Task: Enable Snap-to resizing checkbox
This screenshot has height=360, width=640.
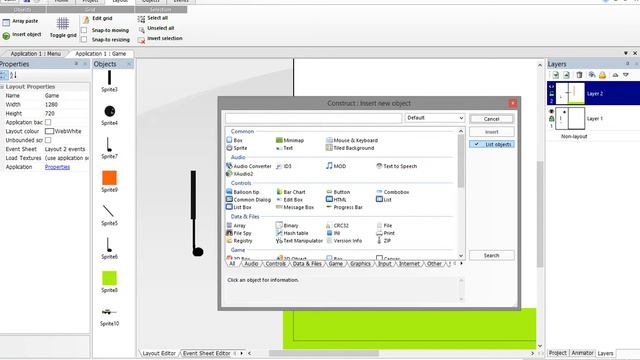Action: tap(84, 40)
